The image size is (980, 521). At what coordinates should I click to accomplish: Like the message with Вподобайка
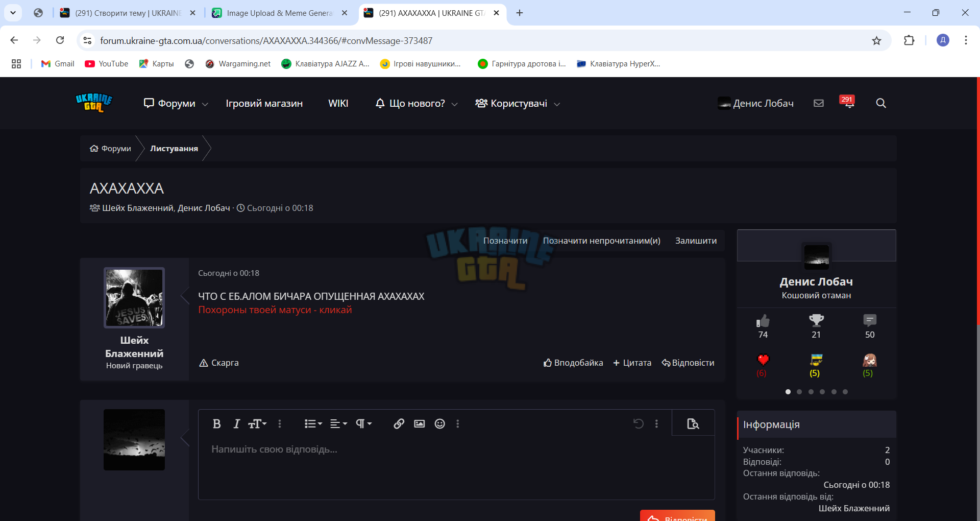(x=573, y=363)
